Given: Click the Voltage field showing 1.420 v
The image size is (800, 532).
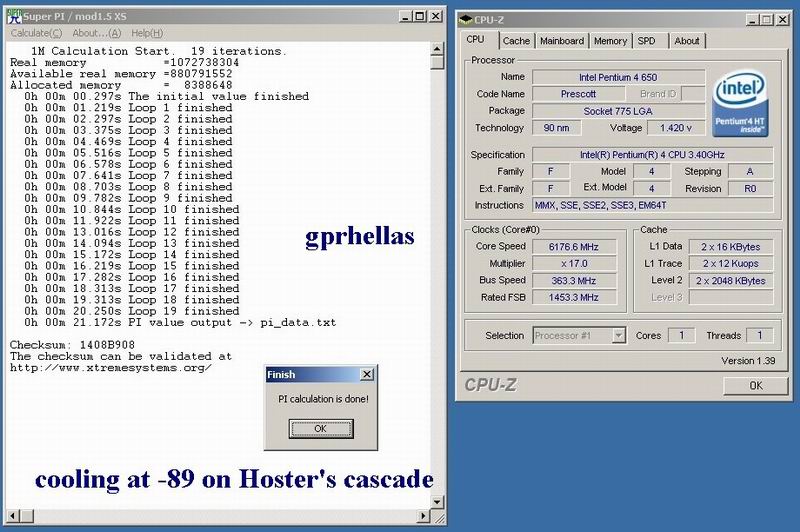Looking at the screenshot, I should [x=676, y=128].
